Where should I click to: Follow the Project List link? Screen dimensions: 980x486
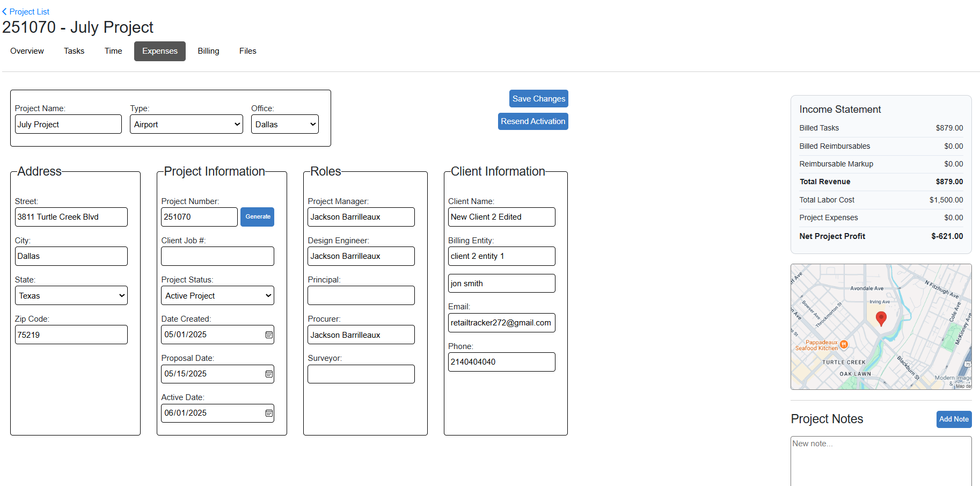29,11
